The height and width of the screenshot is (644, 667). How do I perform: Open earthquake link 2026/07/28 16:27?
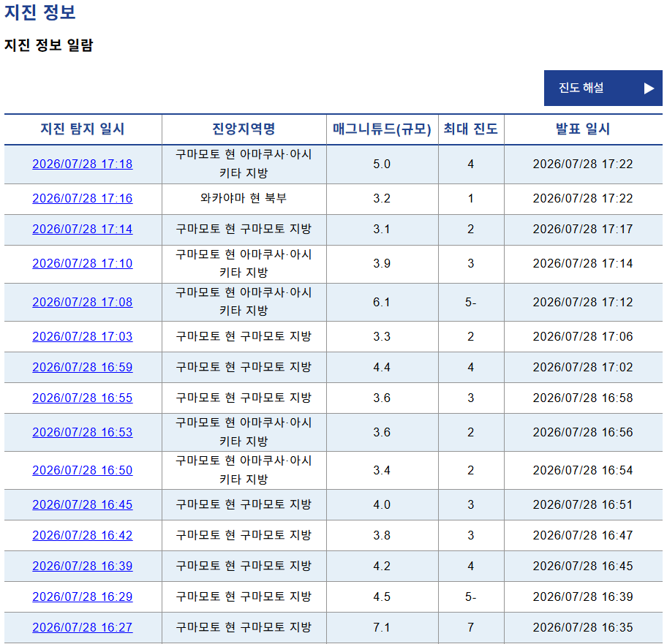click(83, 627)
